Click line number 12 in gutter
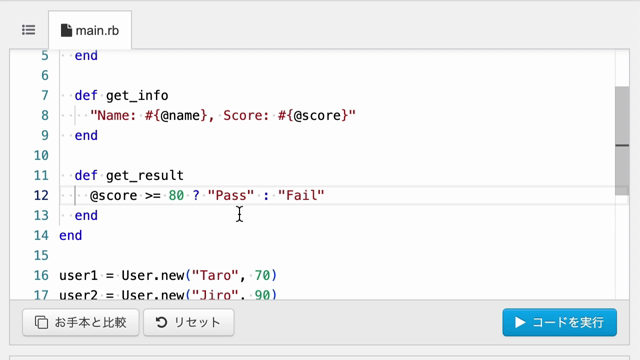Screen dimensions: 640x360 41,196
